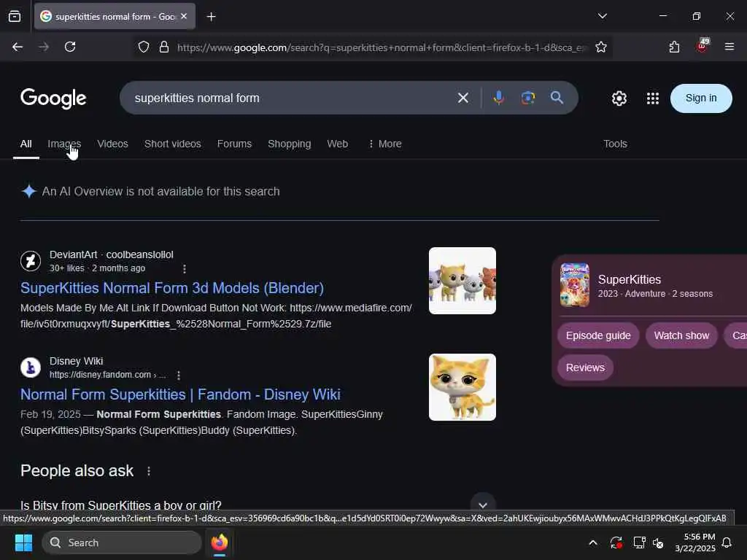The image size is (747, 560).
Task: Click the Sign in button
Action: [701, 98]
